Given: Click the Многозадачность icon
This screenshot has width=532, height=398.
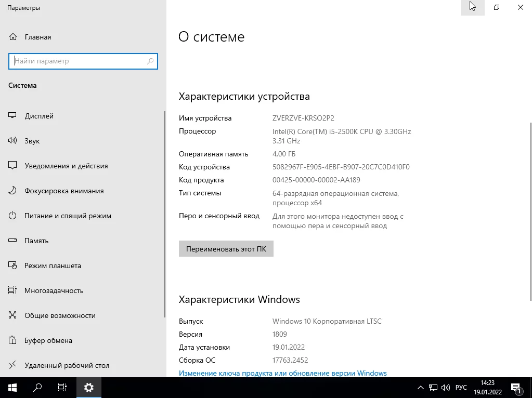Looking at the screenshot, I should (x=12, y=290).
